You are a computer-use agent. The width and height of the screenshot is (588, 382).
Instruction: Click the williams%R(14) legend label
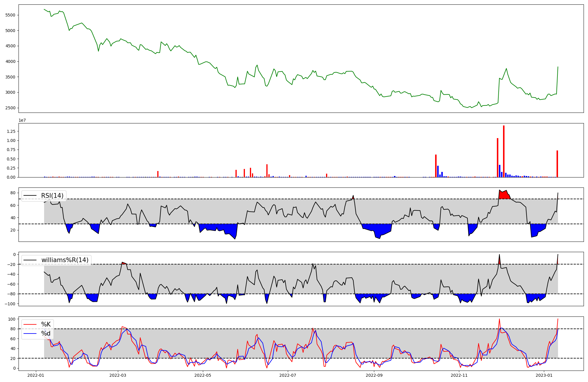coord(65,260)
